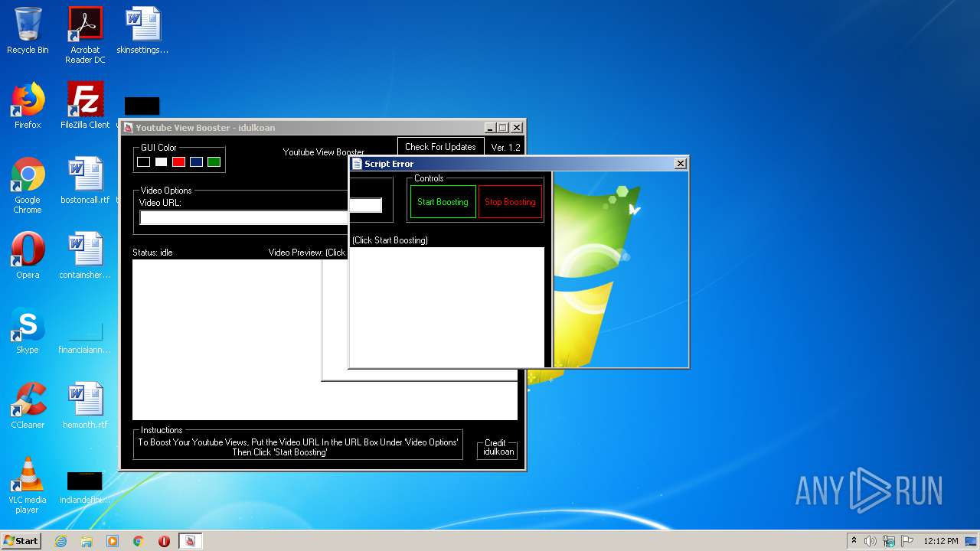The width and height of the screenshot is (980, 551).
Task: Open Internet Explorer in the taskbar
Action: (60, 541)
